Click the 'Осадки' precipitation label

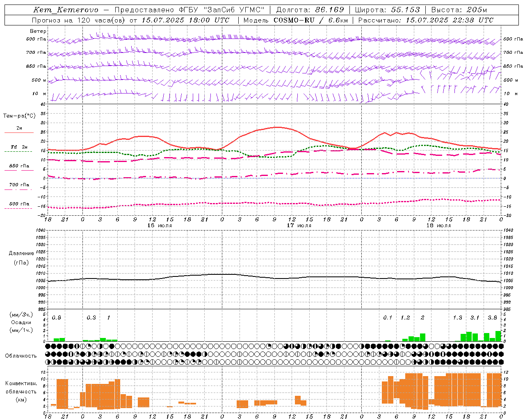21,322
